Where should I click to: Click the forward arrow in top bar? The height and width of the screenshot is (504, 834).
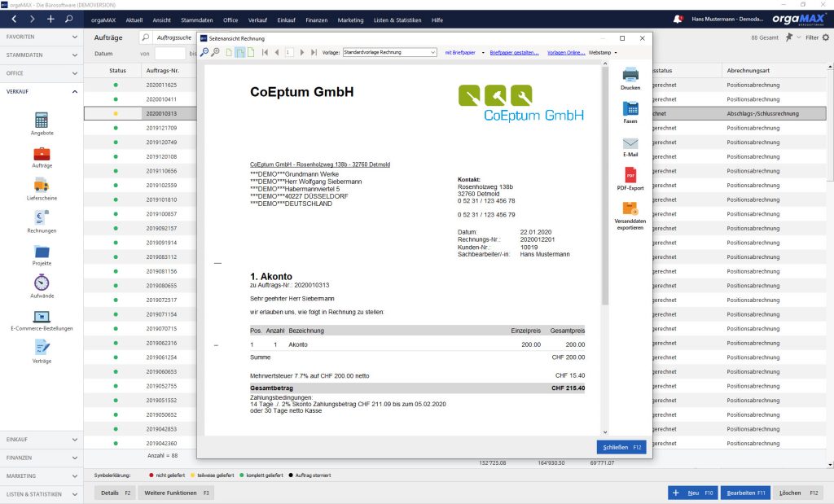point(33,20)
